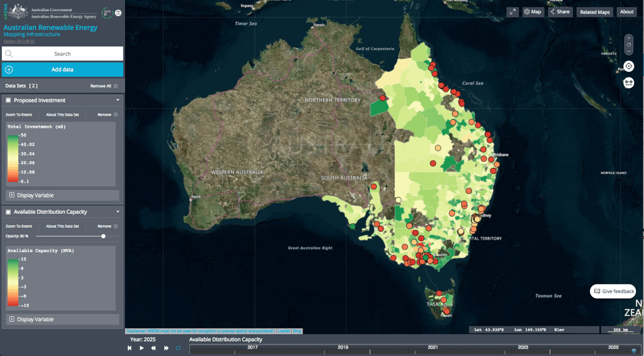Click the plus circle icon on Add data
Viewport: 644px width, 356px height.
[x=9, y=69]
